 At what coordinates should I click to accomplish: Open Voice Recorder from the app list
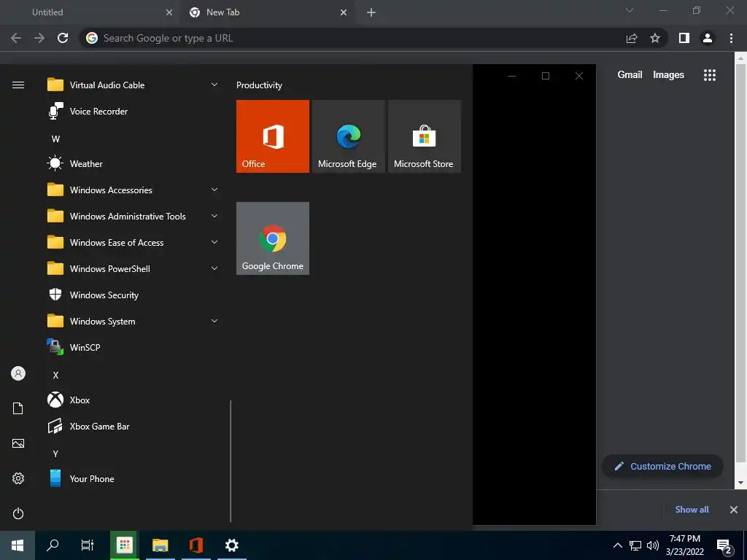click(x=133, y=112)
